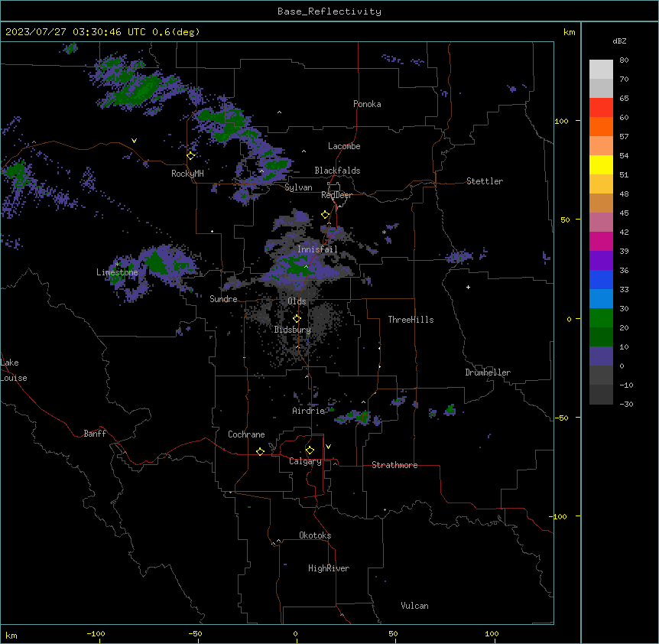The width and height of the screenshot is (659, 644).
Task: Click the Limestone label
Action: point(117,272)
